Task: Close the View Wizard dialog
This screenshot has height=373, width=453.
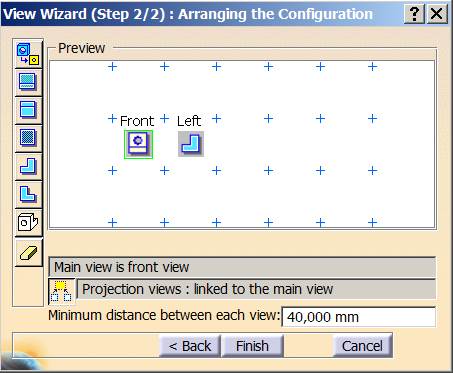Action: [436, 14]
